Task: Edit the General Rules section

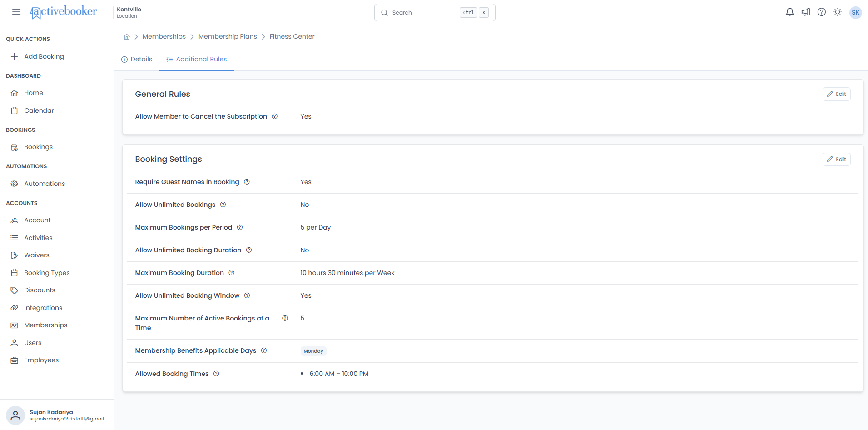Action: tap(836, 94)
